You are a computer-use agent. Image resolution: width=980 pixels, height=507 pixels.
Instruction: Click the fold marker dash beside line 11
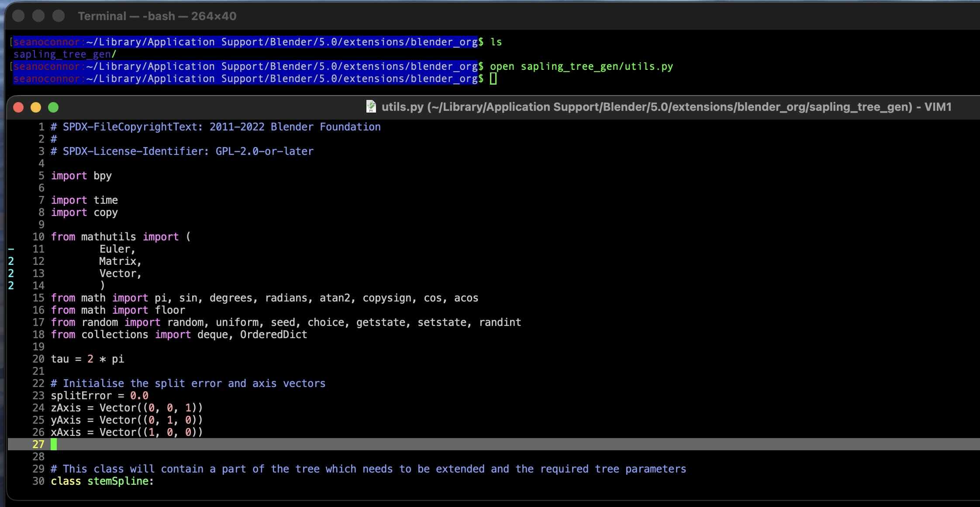(x=11, y=249)
